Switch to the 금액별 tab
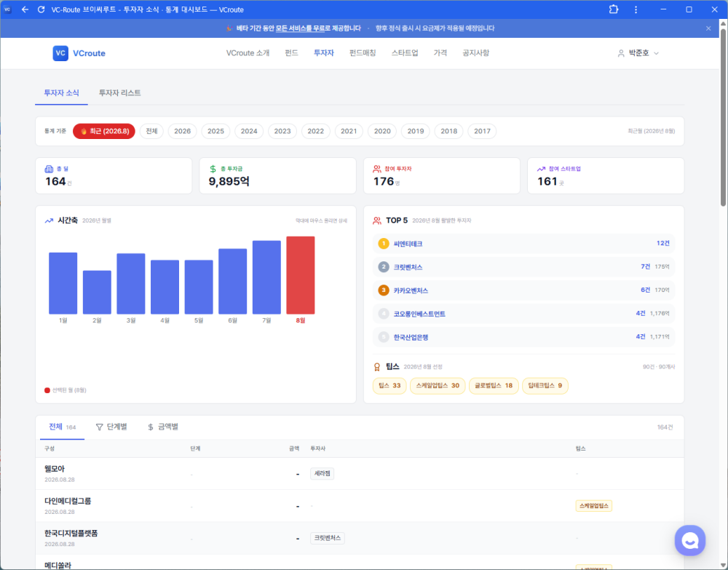 (163, 427)
